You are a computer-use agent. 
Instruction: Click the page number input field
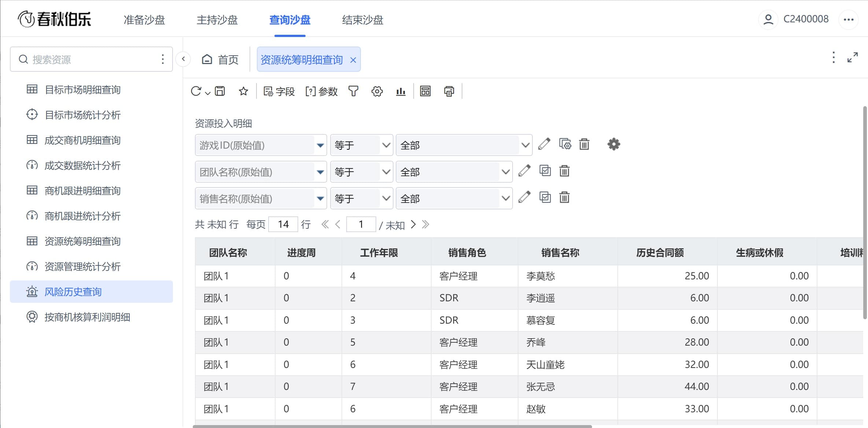pos(361,224)
